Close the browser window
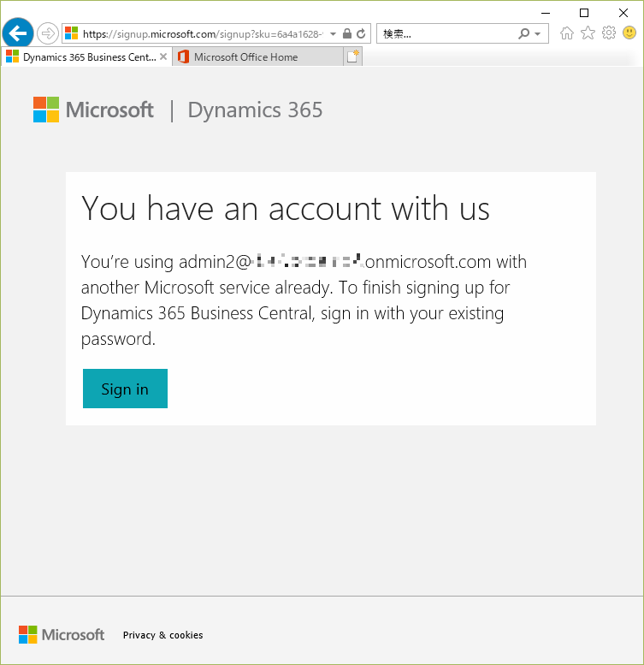Screen dimensions: 644x665 pyautogui.click(x=623, y=13)
